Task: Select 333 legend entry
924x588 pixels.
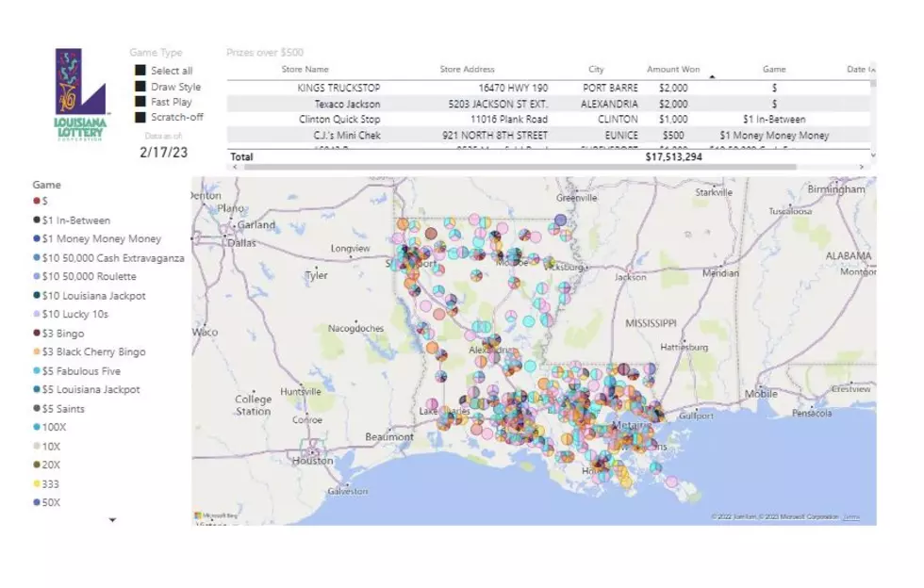Action: tap(46, 483)
